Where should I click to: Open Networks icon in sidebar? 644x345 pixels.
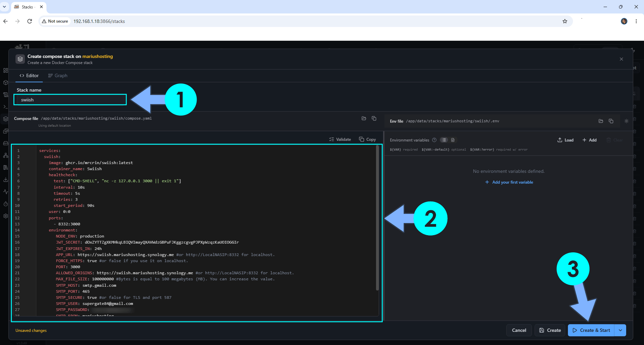6,155
